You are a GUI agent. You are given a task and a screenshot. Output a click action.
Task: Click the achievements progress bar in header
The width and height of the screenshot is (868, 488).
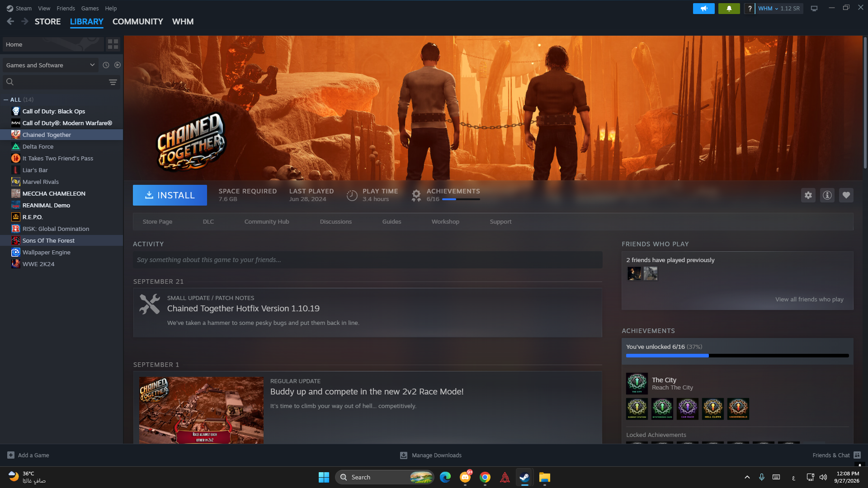pos(461,199)
